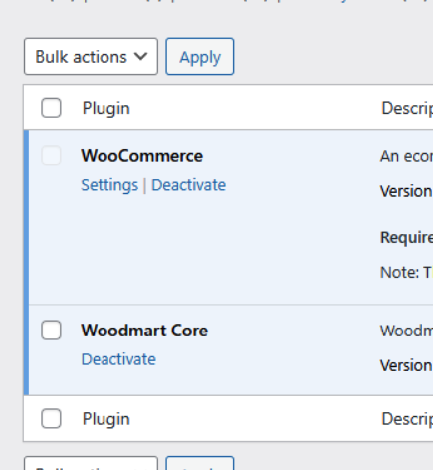This screenshot has height=470, width=433.
Task: Deactivate the WooCommerce plugin
Action: [189, 185]
